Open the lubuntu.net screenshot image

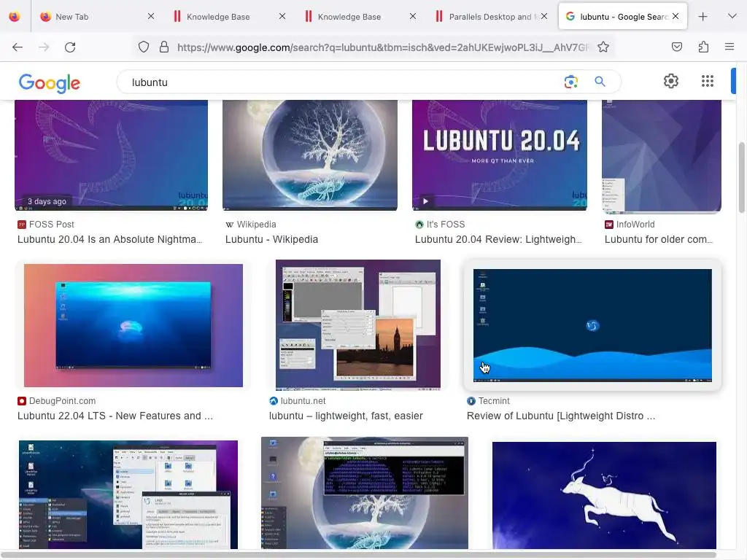click(x=357, y=325)
